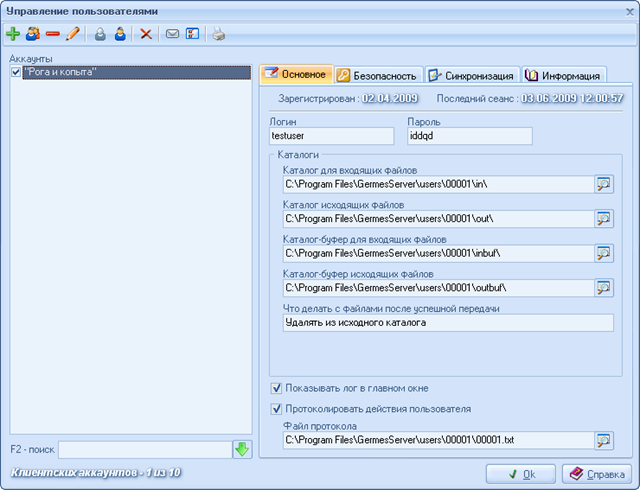640x490 pixels.
Task: Click the printer icon
Action: tap(219, 34)
